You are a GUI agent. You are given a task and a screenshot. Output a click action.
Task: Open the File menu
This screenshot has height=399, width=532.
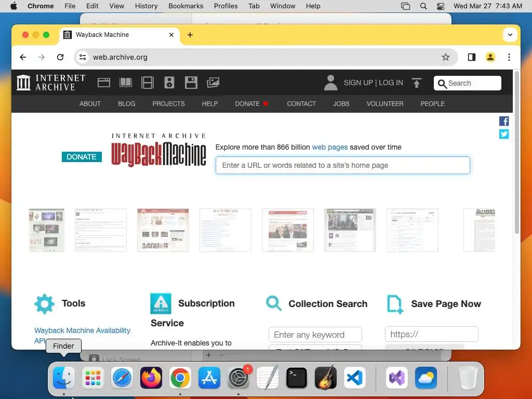(70, 6)
